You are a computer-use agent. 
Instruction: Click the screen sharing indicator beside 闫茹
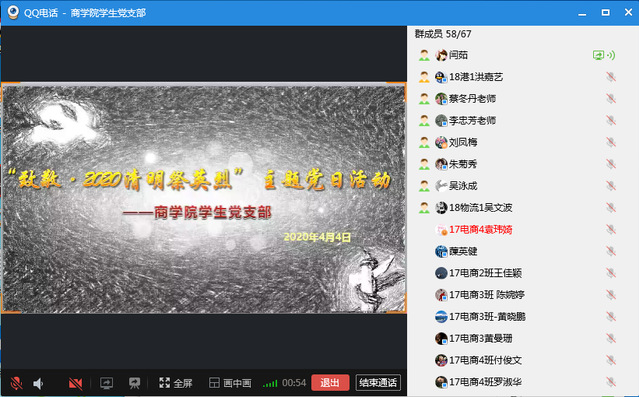pos(598,55)
